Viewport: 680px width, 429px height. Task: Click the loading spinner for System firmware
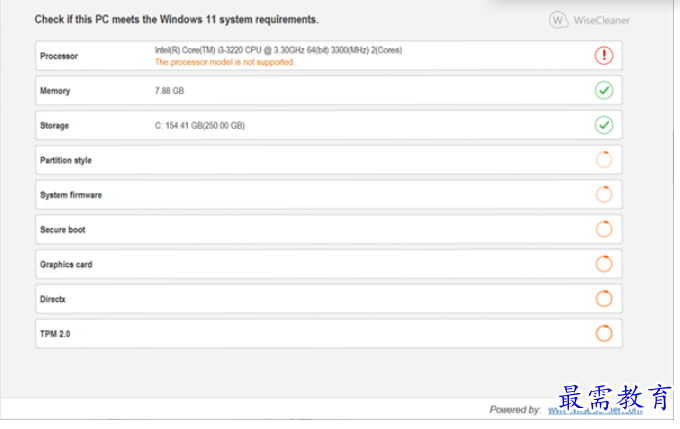point(604,194)
